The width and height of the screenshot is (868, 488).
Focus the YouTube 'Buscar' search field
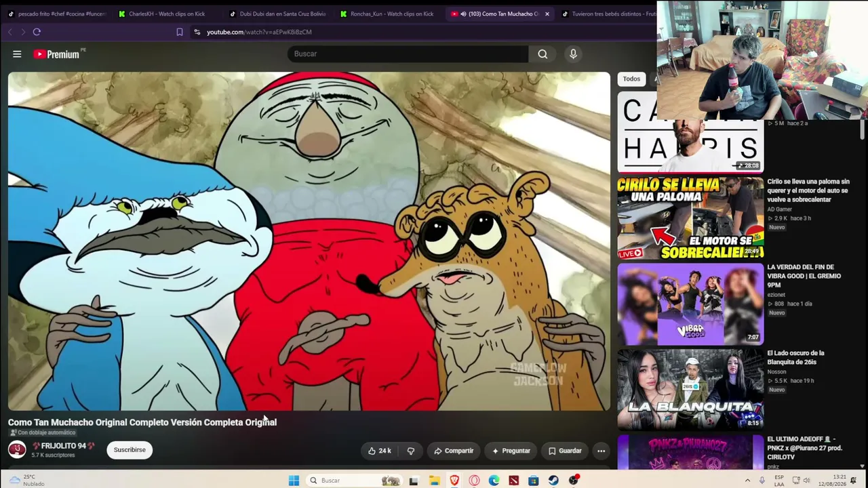click(408, 54)
